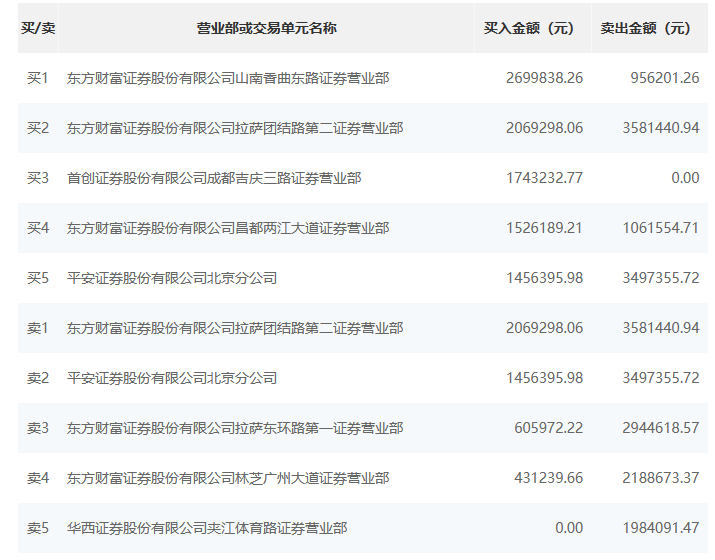The width and height of the screenshot is (715, 560).
Task: Select the 卖4 row label
Action: [x=38, y=478]
